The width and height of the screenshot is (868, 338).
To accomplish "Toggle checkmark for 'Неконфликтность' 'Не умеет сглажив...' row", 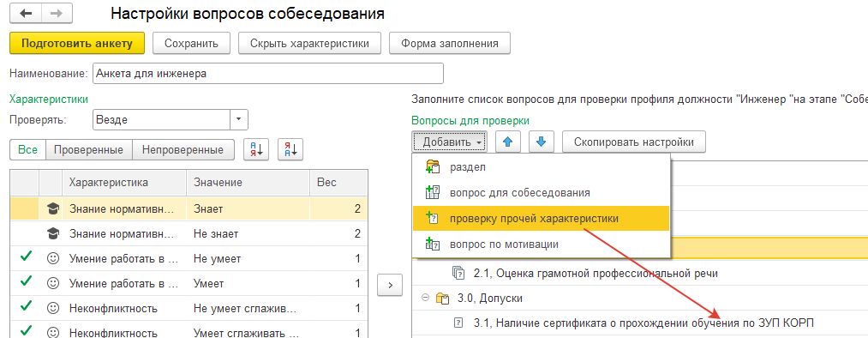I will tap(25, 307).
